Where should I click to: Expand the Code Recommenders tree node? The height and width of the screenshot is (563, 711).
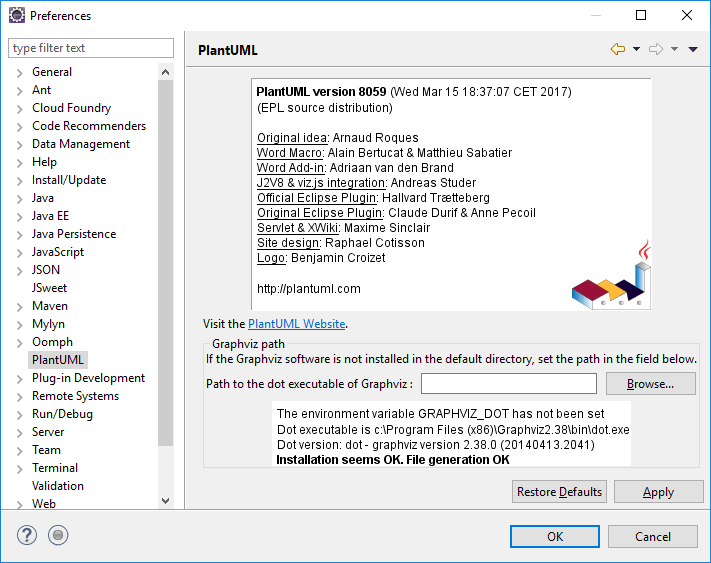19,126
